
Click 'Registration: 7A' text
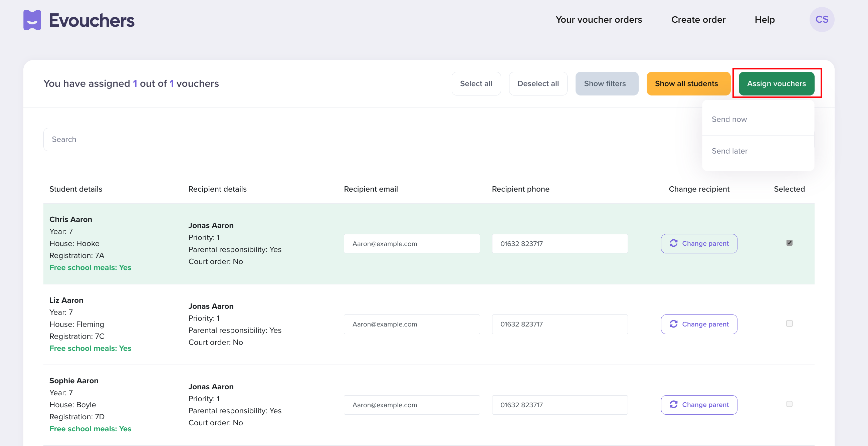point(76,255)
